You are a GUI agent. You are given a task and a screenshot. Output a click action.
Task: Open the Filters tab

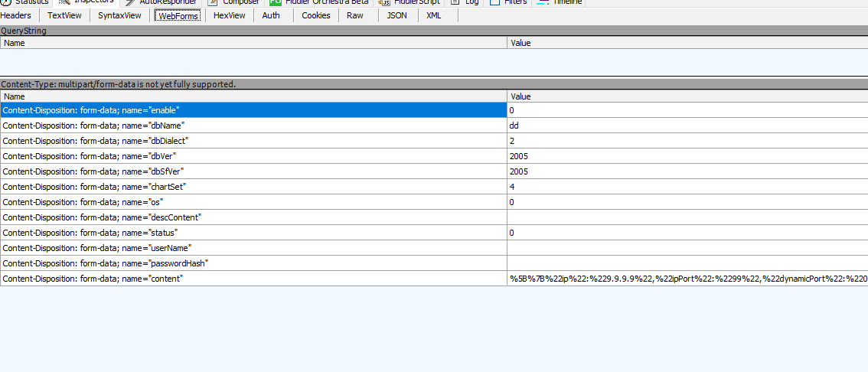click(507, 3)
